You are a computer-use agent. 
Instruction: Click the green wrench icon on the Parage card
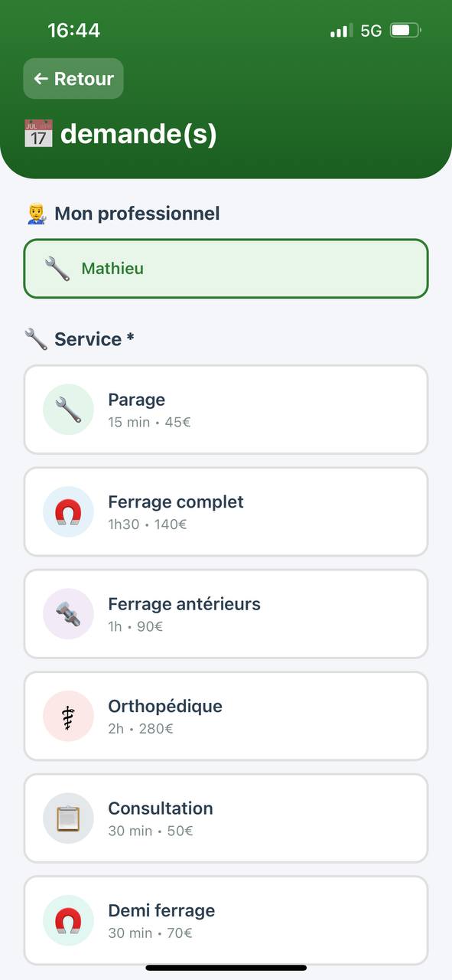click(x=68, y=410)
